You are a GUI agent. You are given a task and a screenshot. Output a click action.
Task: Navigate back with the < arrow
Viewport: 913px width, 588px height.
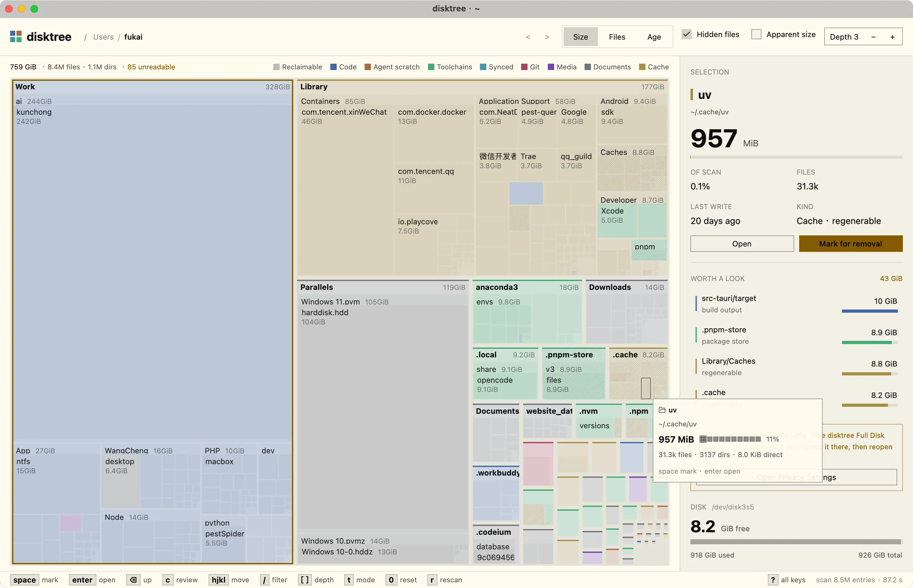(528, 37)
